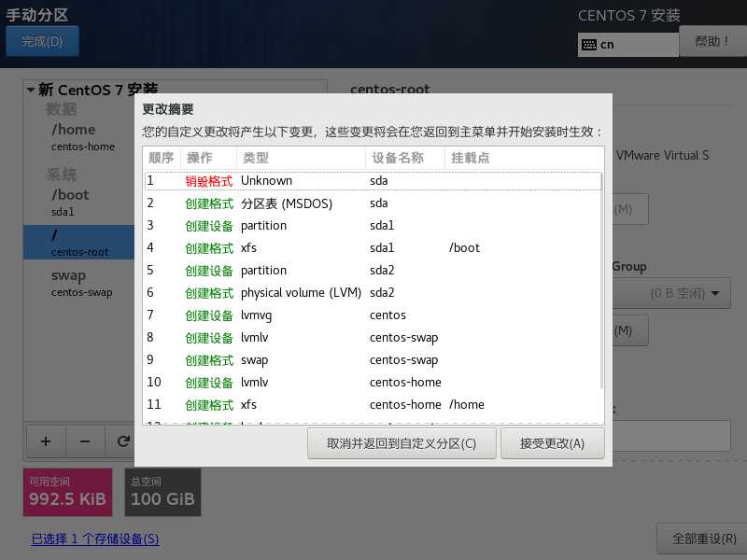
Task: Select row 11 xfs centos-home /home
Action: [373, 405]
